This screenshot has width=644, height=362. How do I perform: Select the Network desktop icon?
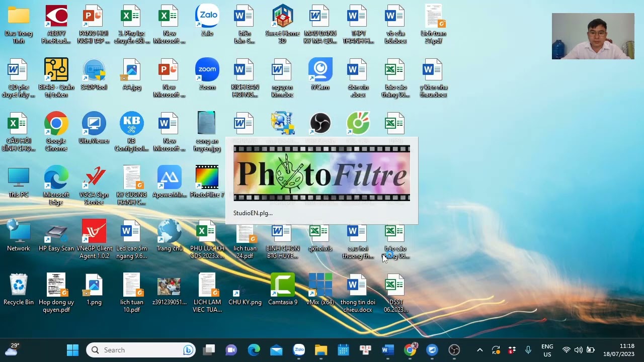click(18, 236)
